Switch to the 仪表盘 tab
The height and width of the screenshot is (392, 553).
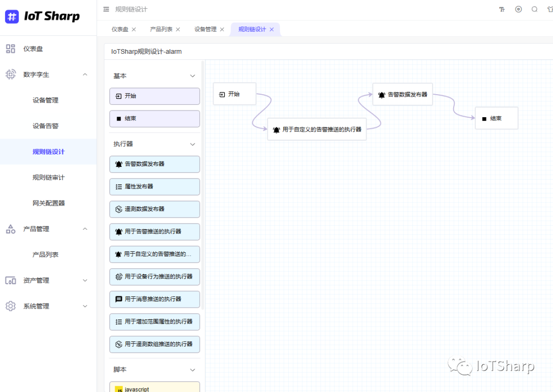point(120,29)
